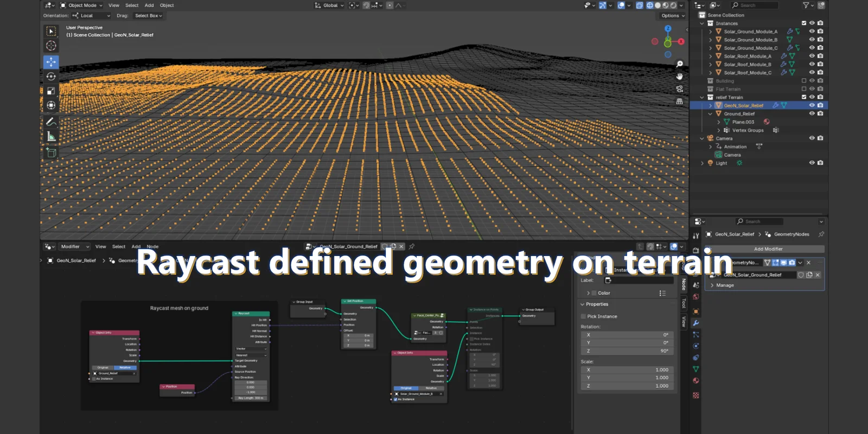Open the Physics properties tab
868x434 pixels.
point(696,346)
